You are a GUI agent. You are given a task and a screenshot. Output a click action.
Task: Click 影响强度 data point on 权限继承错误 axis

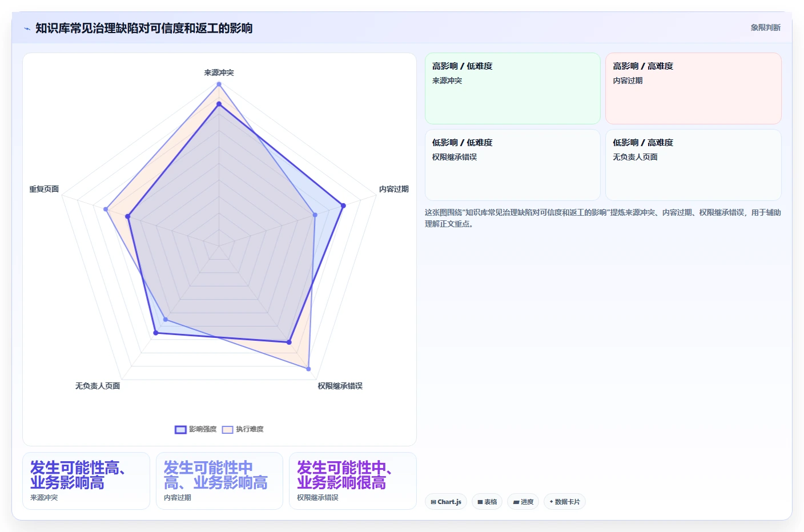tap(289, 342)
